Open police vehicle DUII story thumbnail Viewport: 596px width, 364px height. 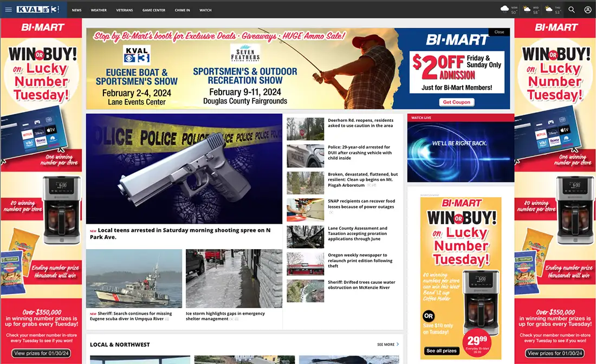(x=305, y=156)
